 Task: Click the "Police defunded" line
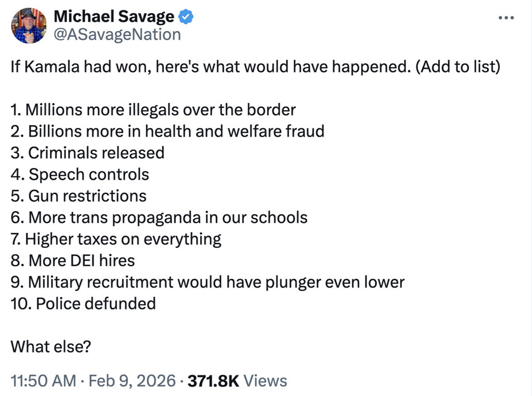pyautogui.click(x=83, y=304)
